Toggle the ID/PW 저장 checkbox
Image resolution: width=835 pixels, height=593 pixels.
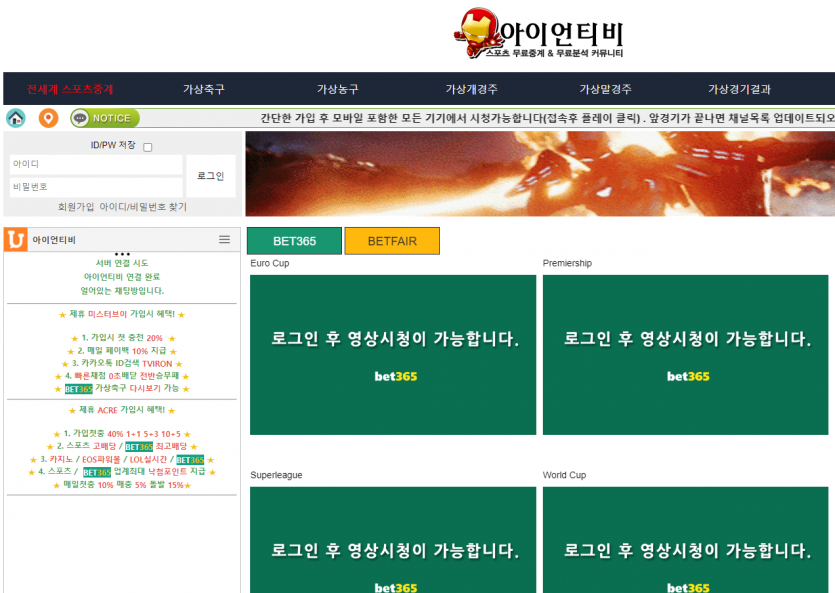(x=148, y=147)
